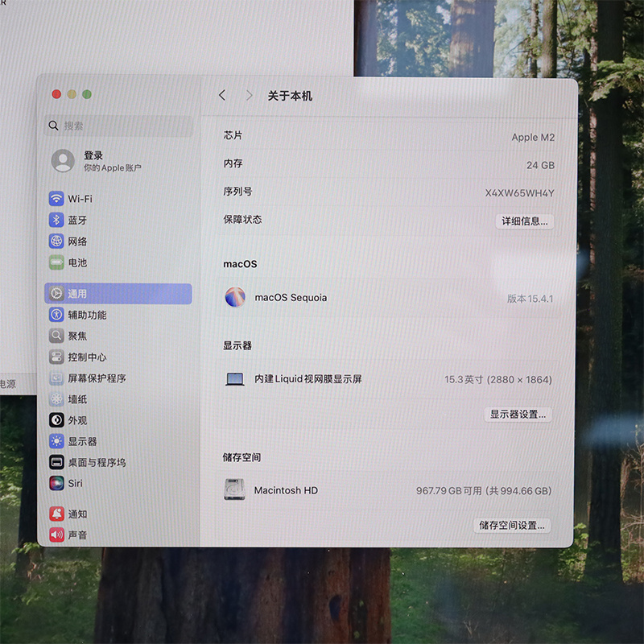Select the memory value "24 GB"
644x644 pixels.
540,165
